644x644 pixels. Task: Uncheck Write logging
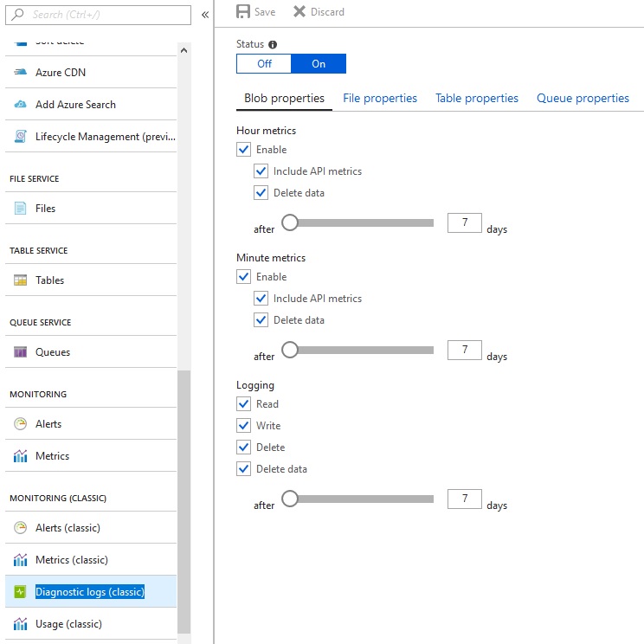click(243, 426)
